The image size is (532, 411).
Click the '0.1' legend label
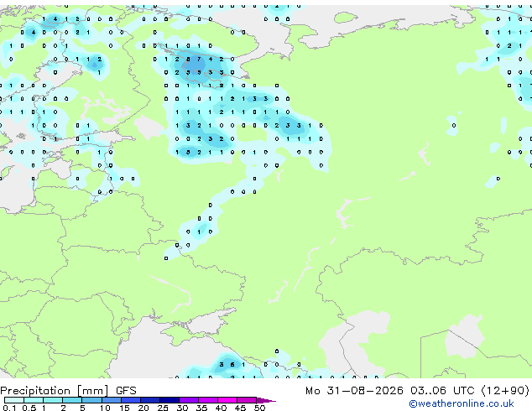[9, 408]
